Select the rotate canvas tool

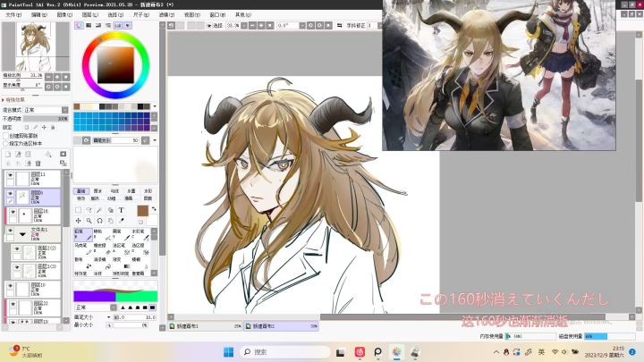[99, 221]
